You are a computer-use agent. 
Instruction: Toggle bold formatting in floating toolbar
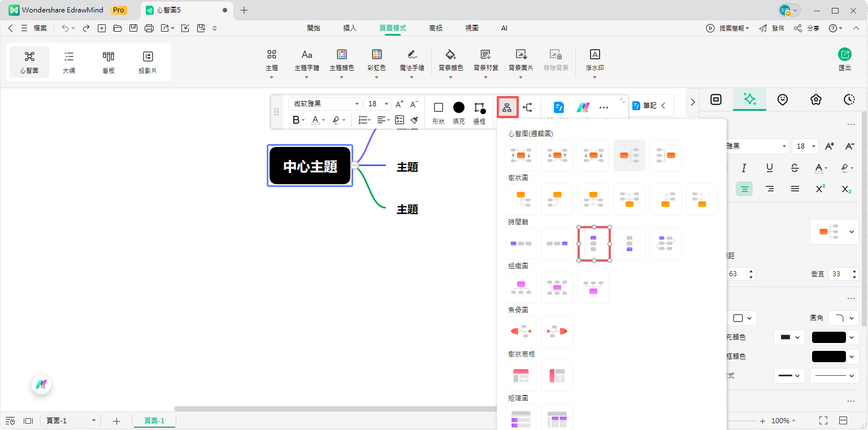[x=295, y=120]
